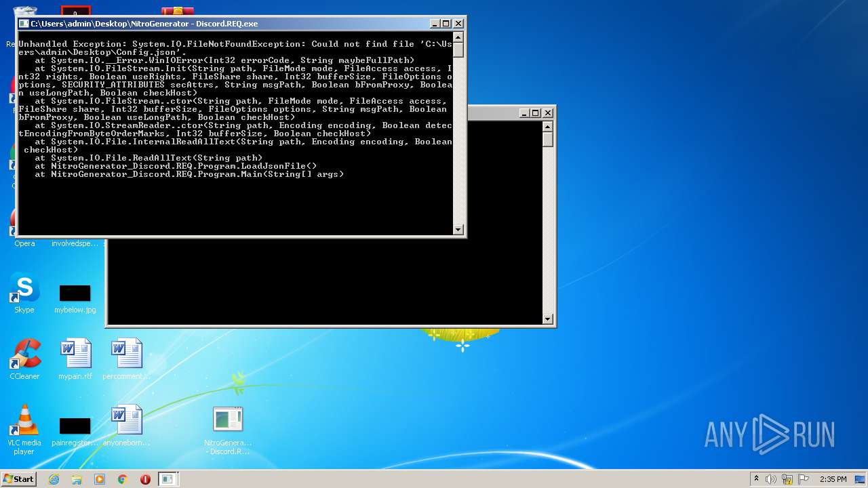Click the Opera desktop shortcut label
This screenshot has width=868, height=488.
[24, 243]
